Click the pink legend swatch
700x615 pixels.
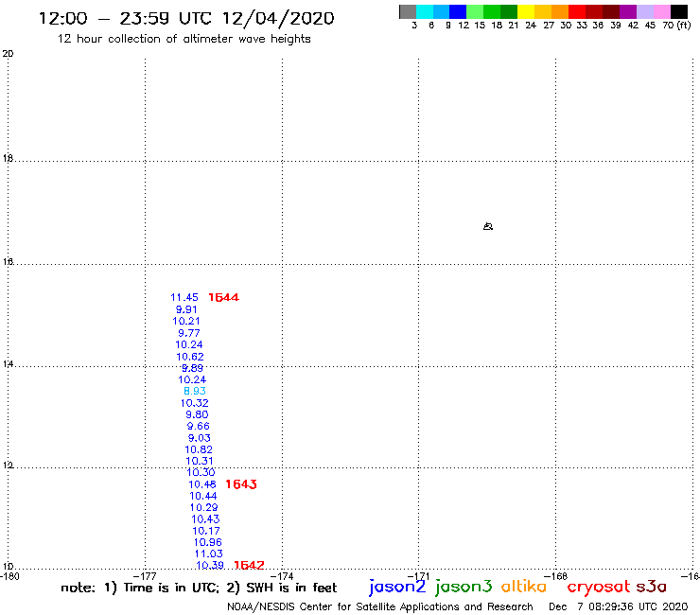click(x=661, y=11)
